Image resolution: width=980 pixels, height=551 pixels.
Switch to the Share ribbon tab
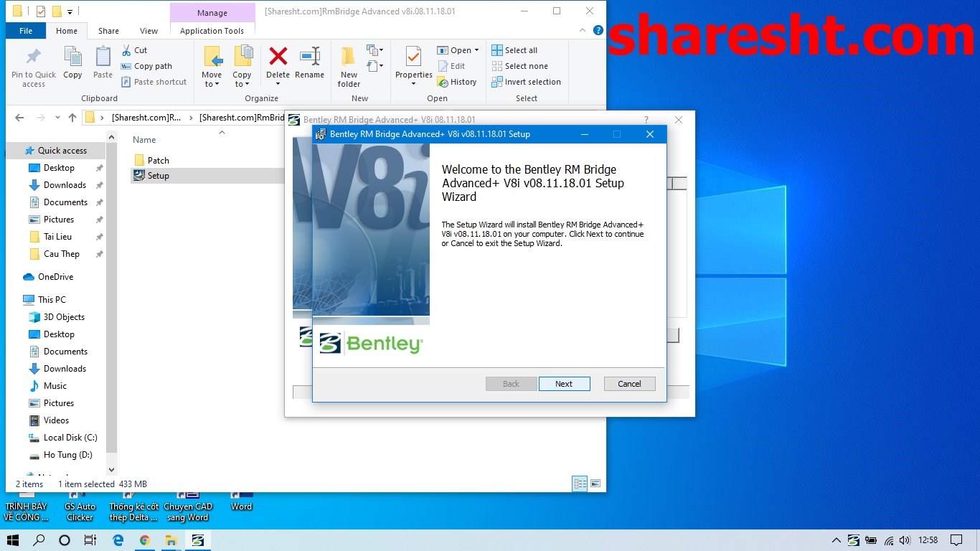(109, 31)
